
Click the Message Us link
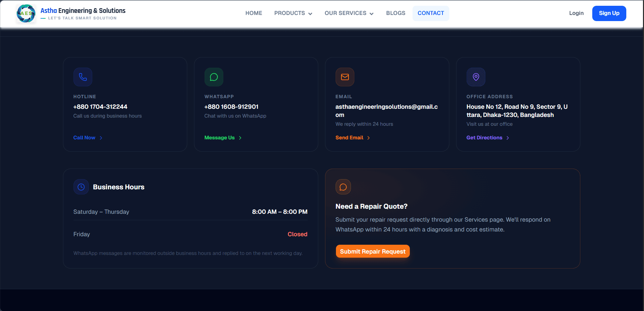click(219, 138)
